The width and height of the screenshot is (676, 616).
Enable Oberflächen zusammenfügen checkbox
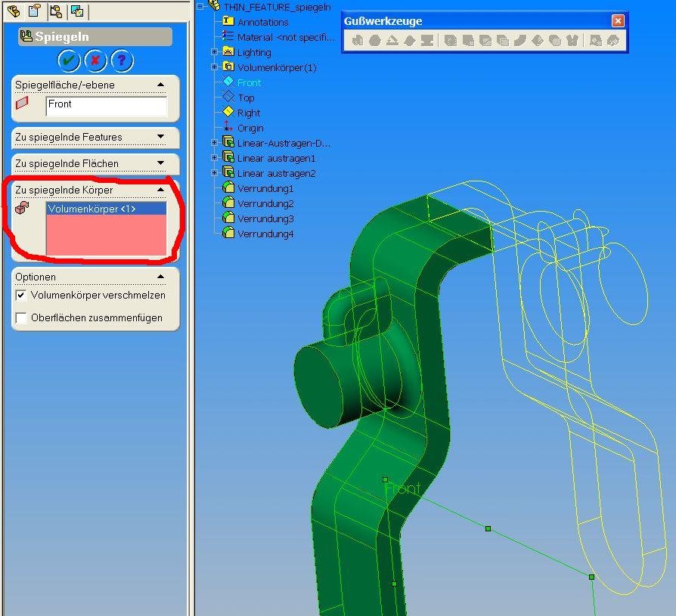click(20, 317)
